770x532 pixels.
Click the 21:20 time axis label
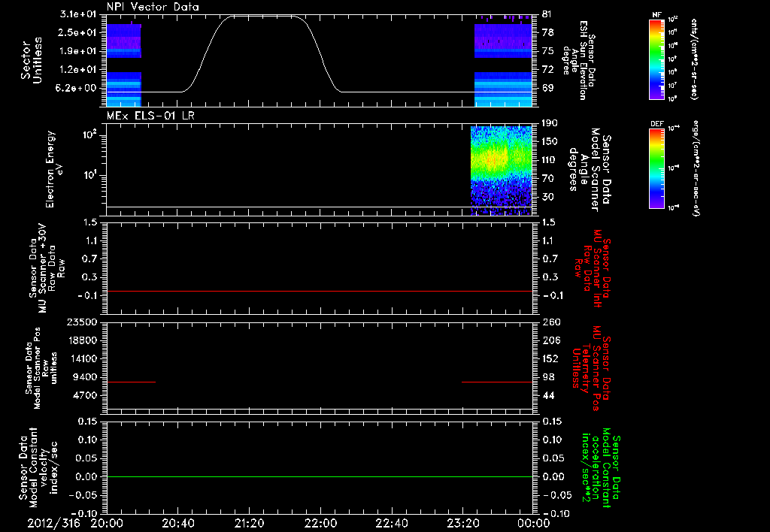[x=249, y=523]
